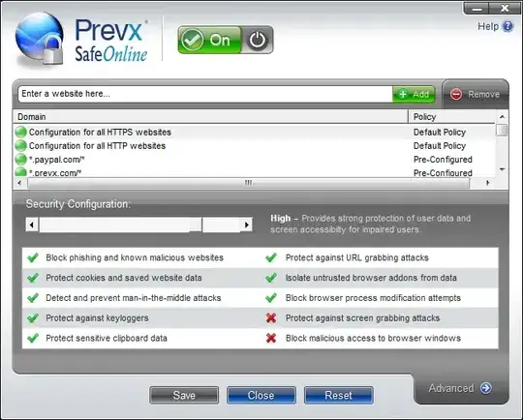Click green status ball for HTTP websites
Viewport: 523px width, 420px height.
(x=20, y=146)
